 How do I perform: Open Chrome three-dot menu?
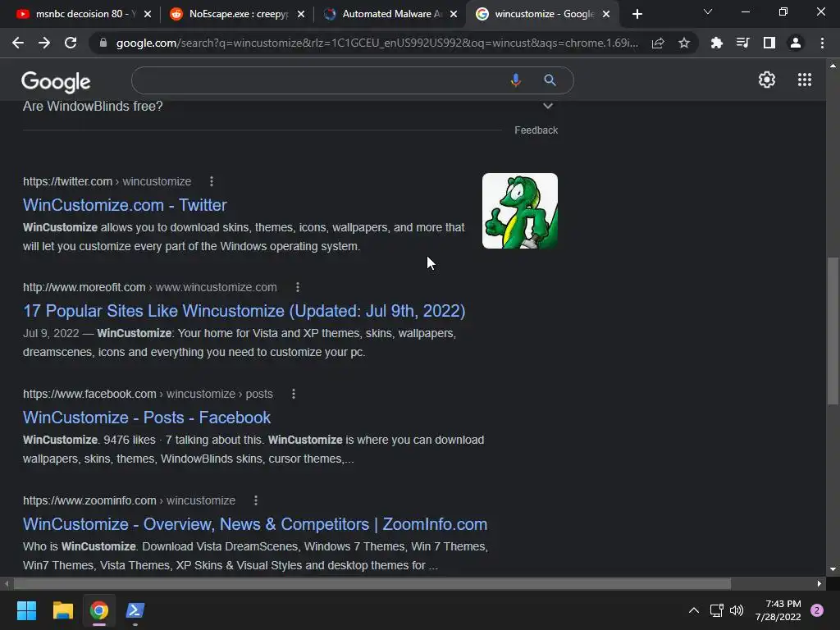[822, 43]
